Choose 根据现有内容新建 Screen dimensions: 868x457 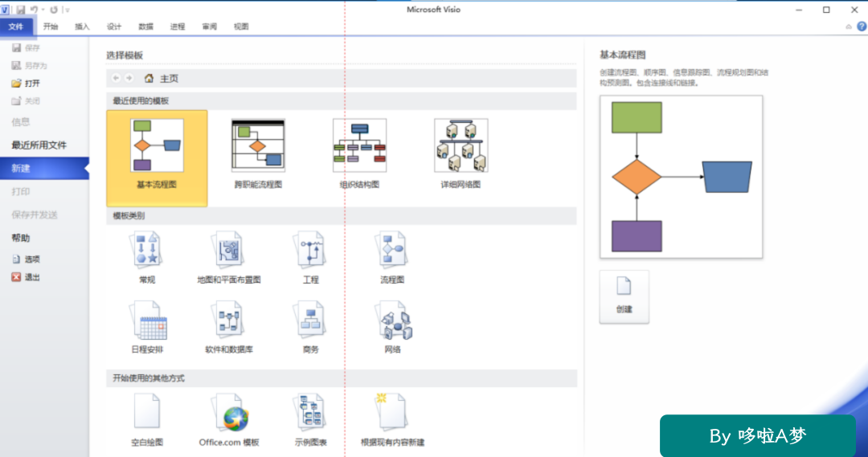tap(392, 421)
